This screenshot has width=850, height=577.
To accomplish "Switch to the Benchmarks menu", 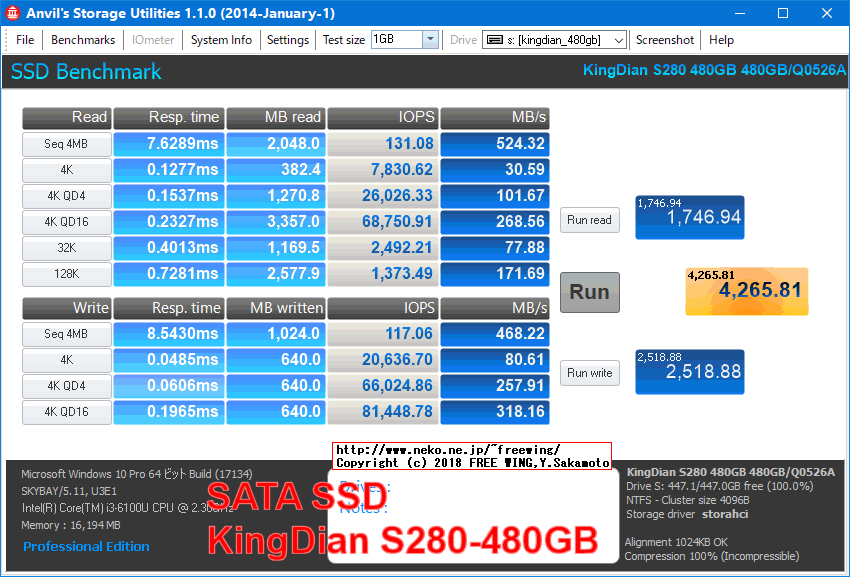I will coord(82,40).
